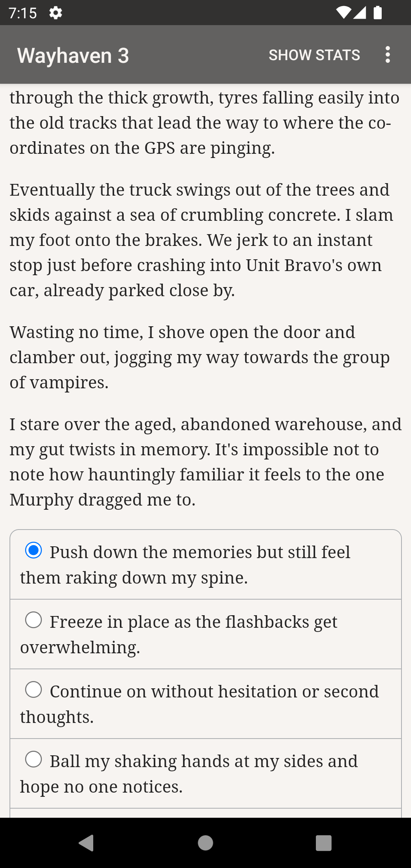
Task: Select radio for 'Push down the memories'
Action: 33,550
